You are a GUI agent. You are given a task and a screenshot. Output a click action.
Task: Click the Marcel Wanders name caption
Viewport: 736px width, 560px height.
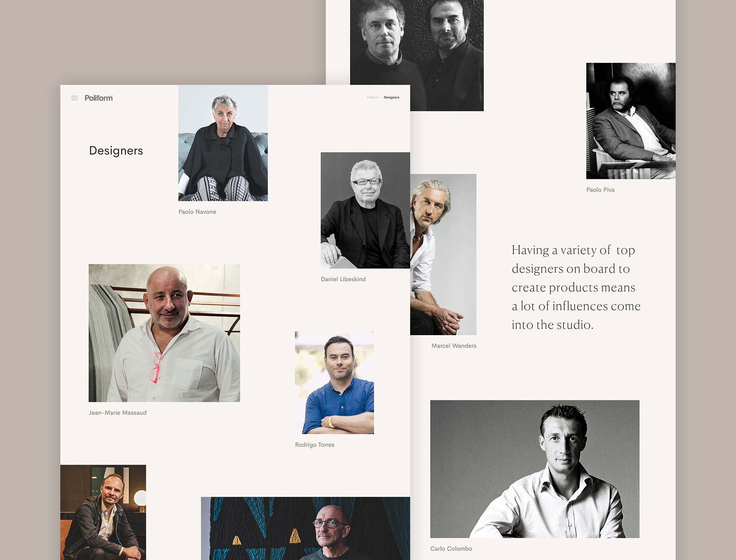454,346
